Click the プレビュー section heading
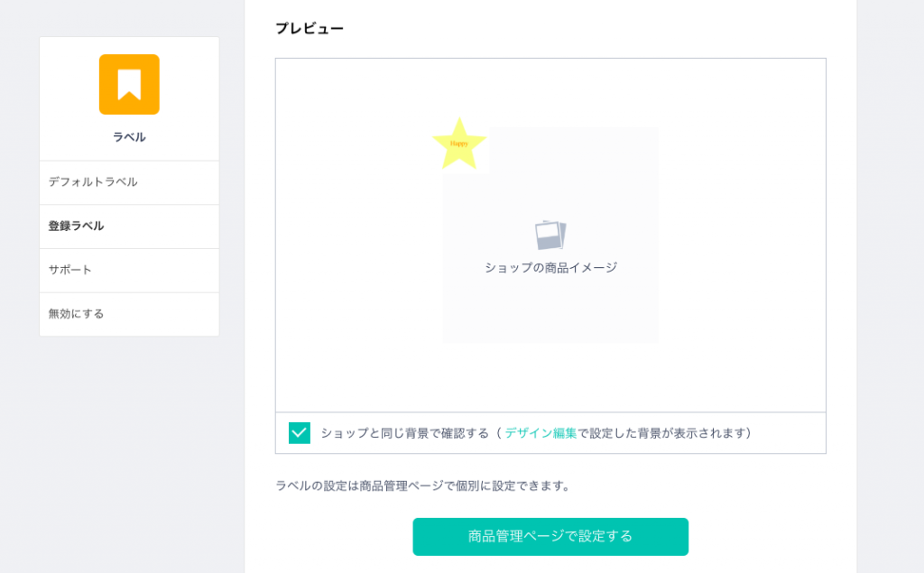This screenshot has width=924, height=573. pos(310,29)
